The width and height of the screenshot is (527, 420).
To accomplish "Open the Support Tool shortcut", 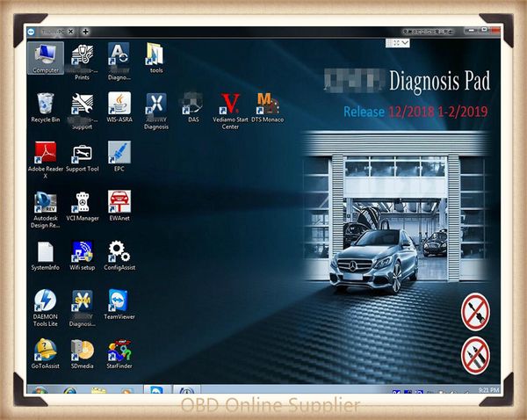I will 82,156.
